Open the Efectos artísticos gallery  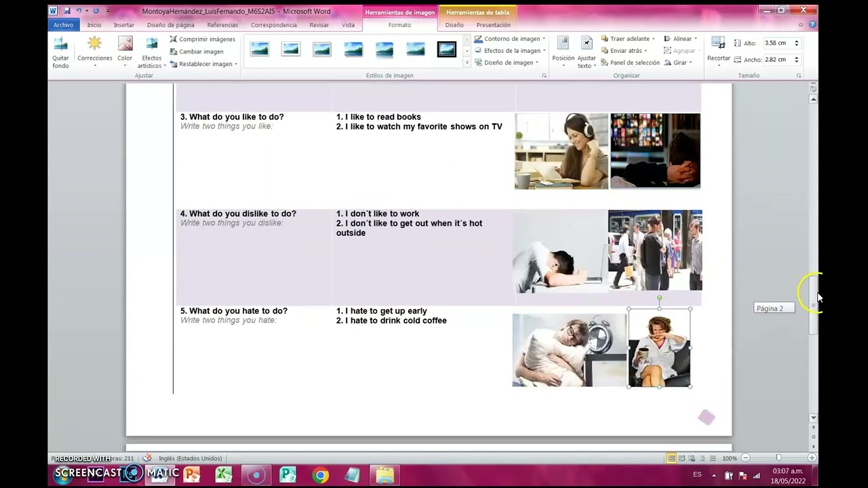pyautogui.click(x=151, y=52)
